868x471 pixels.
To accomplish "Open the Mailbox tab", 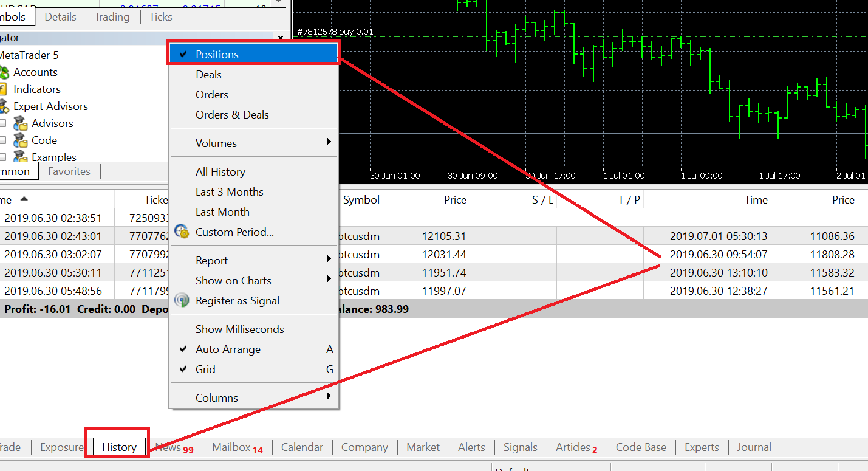I will (238, 447).
